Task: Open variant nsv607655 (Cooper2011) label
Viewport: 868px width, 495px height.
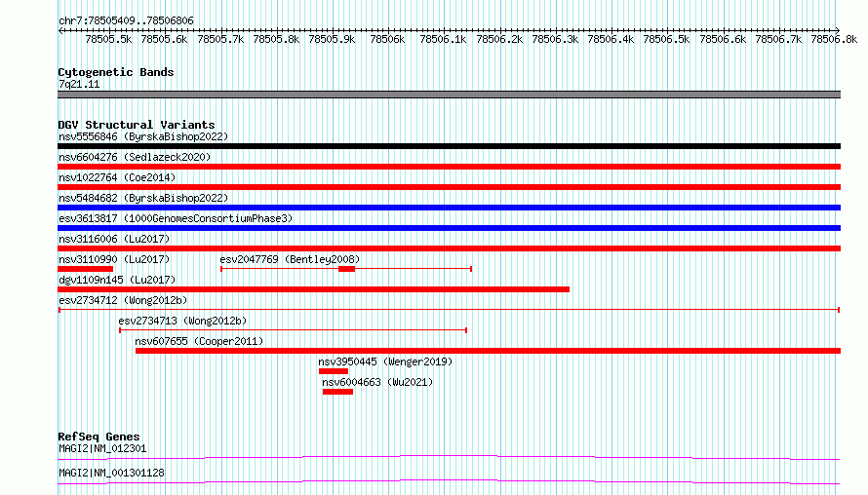Action: [x=199, y=341]
